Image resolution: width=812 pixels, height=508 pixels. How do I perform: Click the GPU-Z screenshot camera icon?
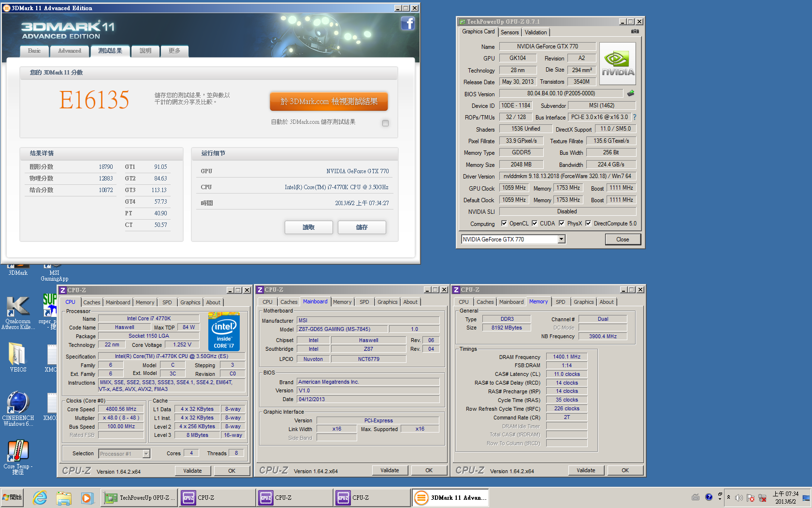point(635,31)
